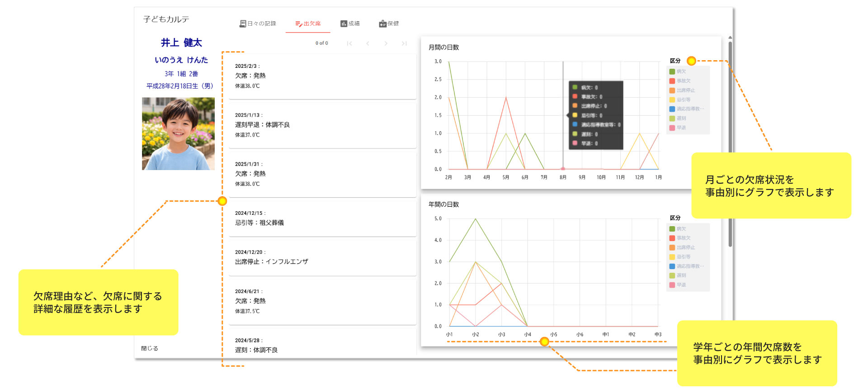Click the 成績 bar chart icon
868x389 pixels.
(344, 24)
